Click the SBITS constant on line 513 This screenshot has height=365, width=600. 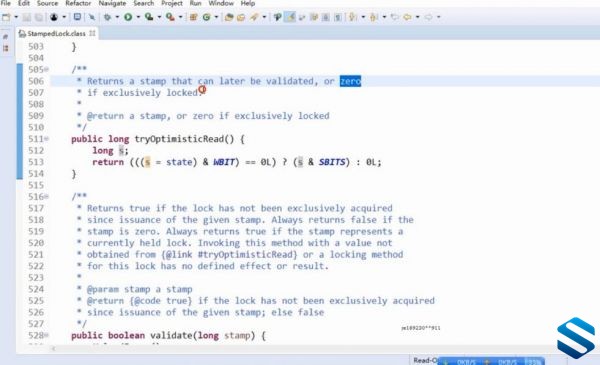point(332,162)
